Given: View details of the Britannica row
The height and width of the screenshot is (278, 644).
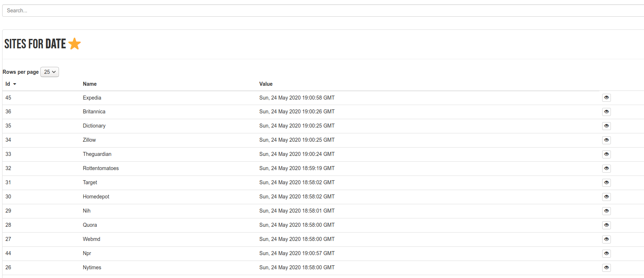Looking at the screenshot, I should tap(606, 112).
